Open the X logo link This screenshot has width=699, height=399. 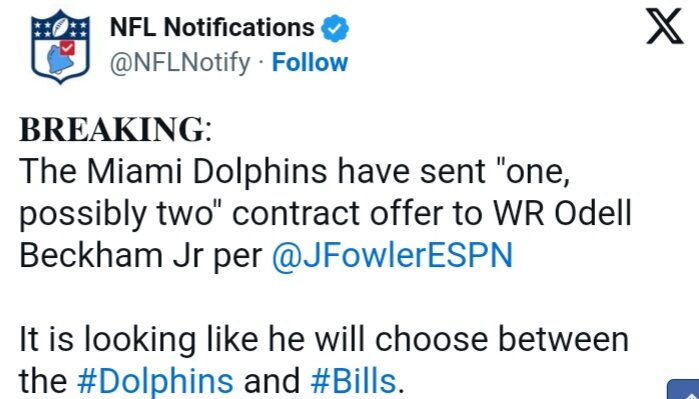(x=665, y=26)
